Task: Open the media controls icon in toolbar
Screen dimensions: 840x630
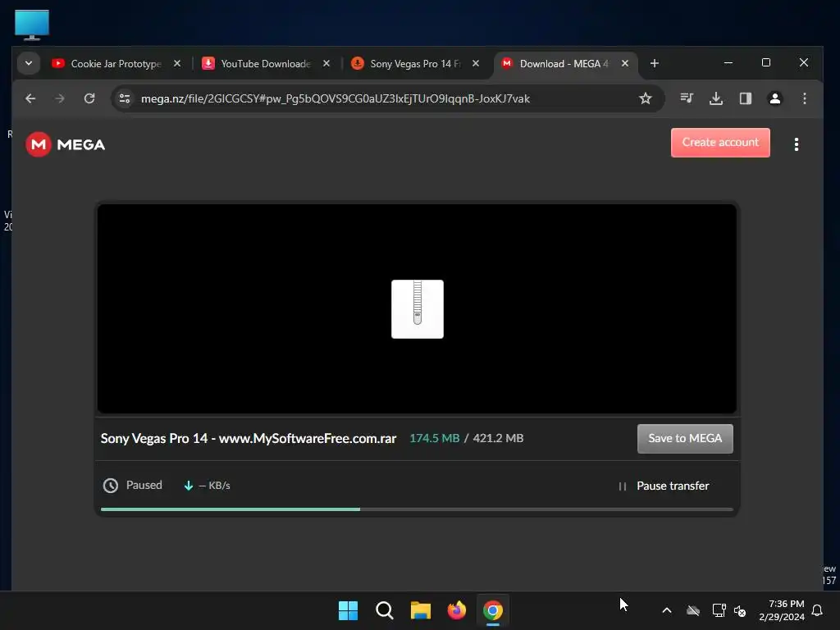Action: coord(687,98)
